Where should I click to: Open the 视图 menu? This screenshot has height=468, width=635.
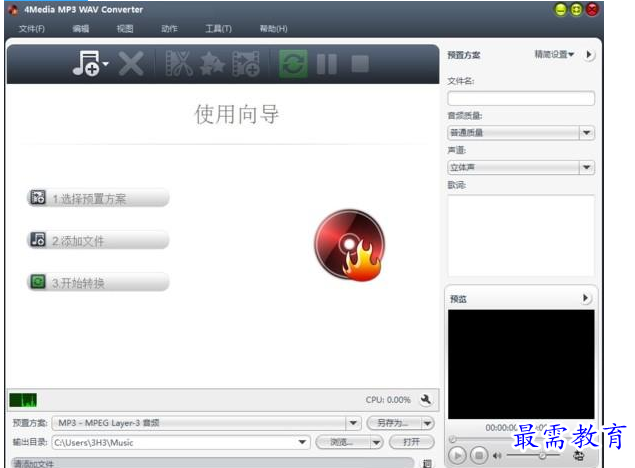pos(125,29)
